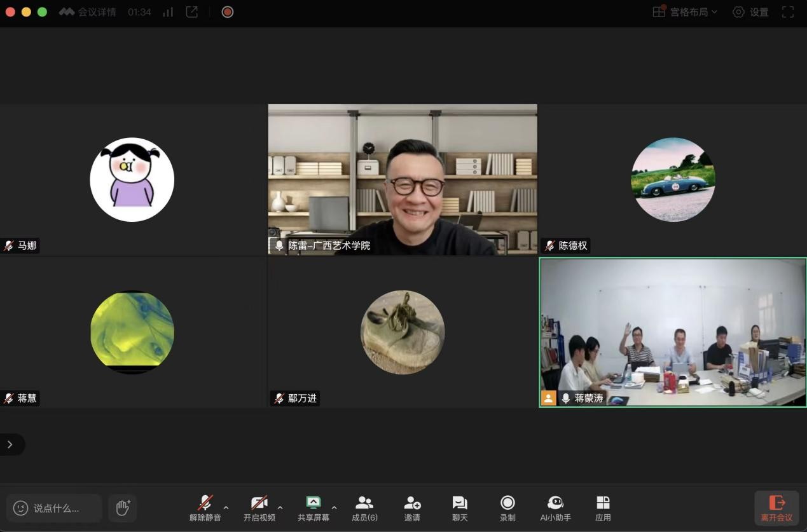The image size is (807, 532).
Task: Select 陈德权's vintage car avatar
Action: click(673, 180)
